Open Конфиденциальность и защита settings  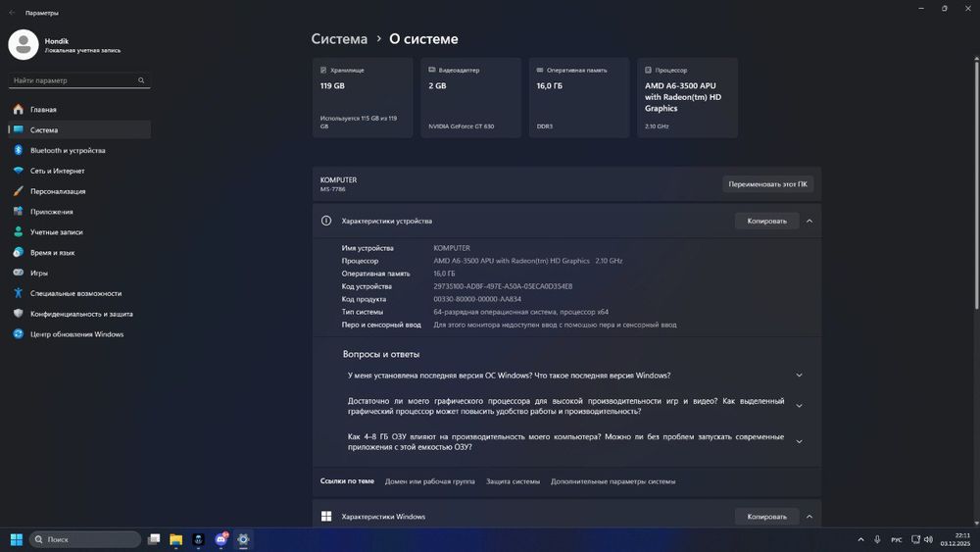(79, 314)
